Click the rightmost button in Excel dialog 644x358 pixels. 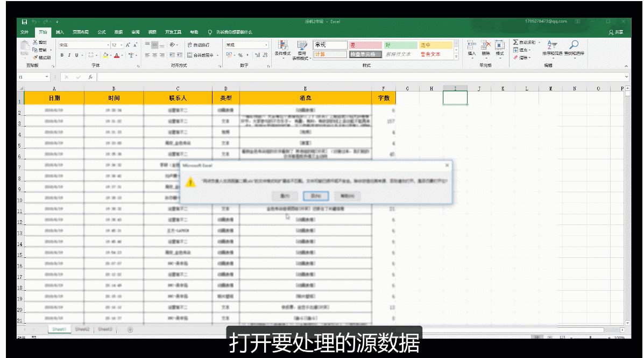[347, 196]
